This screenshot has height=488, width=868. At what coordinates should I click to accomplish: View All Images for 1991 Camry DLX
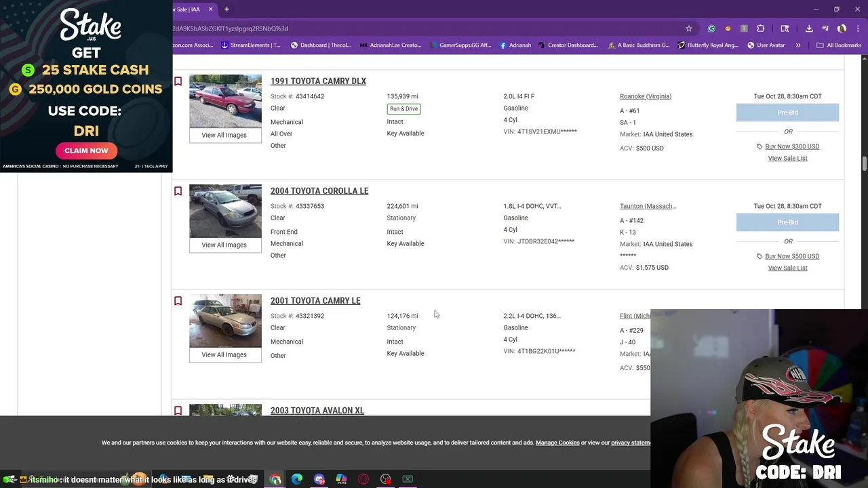click(x=224, y=135)
